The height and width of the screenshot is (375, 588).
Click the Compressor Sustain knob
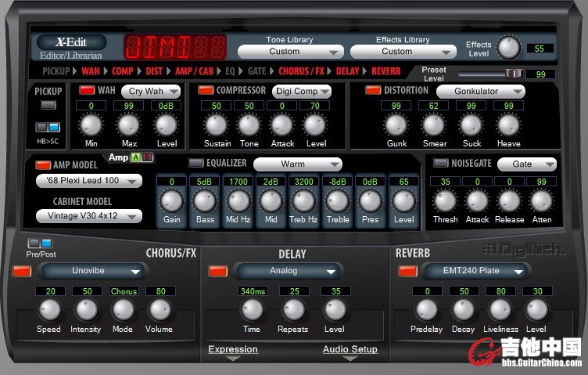(x=217, y=125)
